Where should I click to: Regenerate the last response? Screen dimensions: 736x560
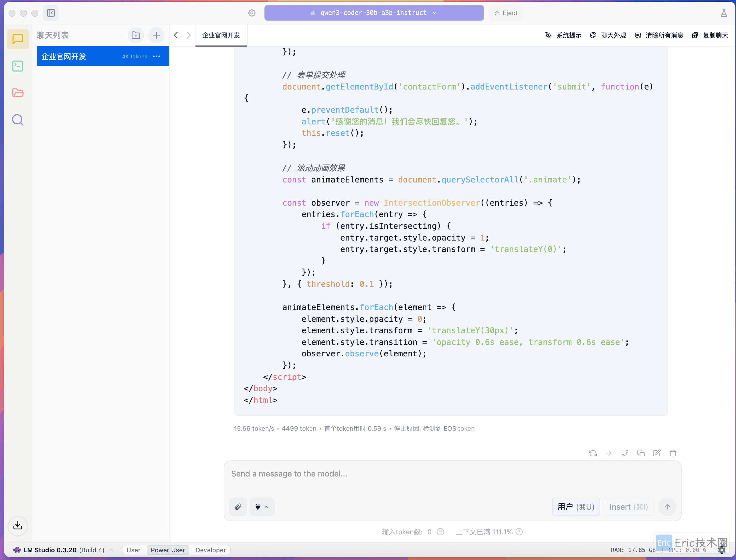tap(593, 453)
